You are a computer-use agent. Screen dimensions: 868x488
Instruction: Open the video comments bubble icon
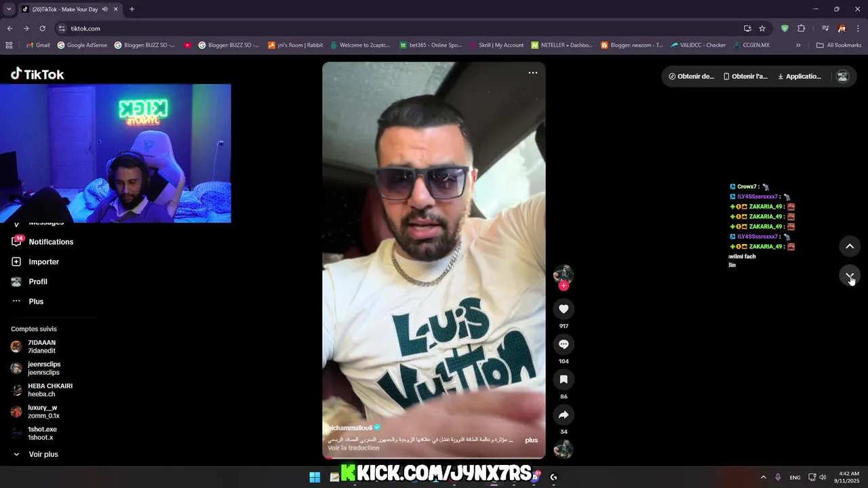tap(564, 344)
